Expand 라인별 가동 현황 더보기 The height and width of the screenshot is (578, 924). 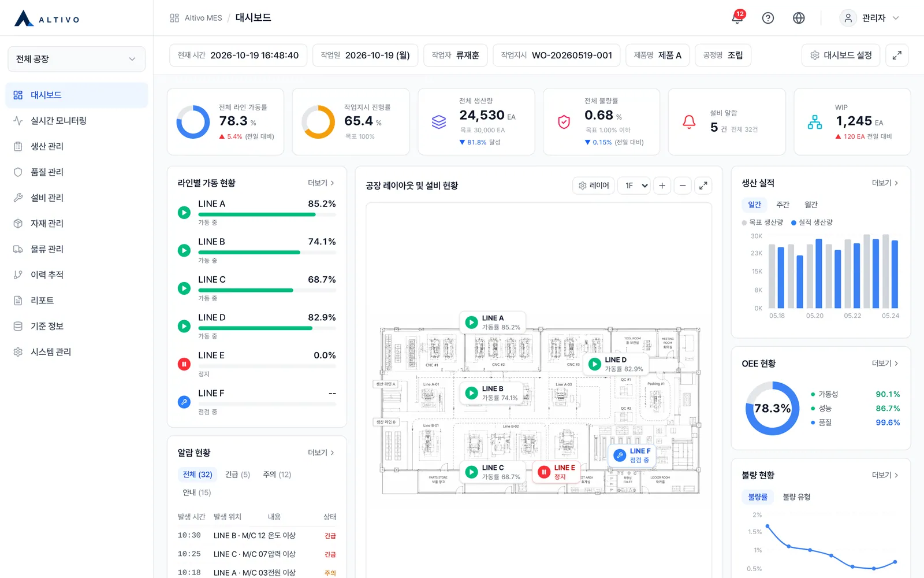click(321, 183)
